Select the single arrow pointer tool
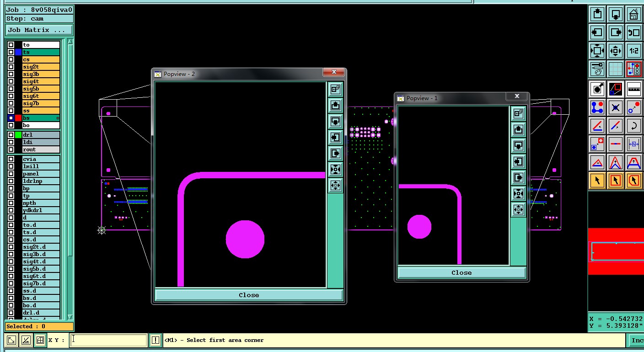The image size is (644, 352). click(x=597, y=181)
